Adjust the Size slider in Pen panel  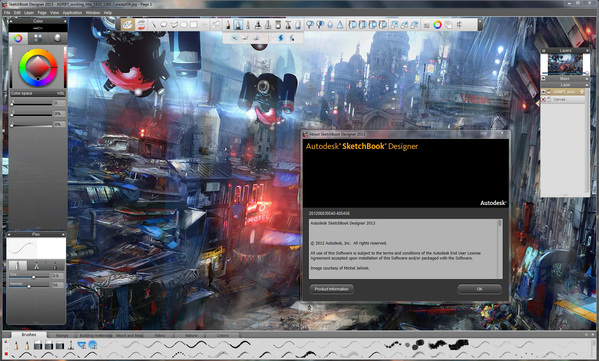point(29,277)
